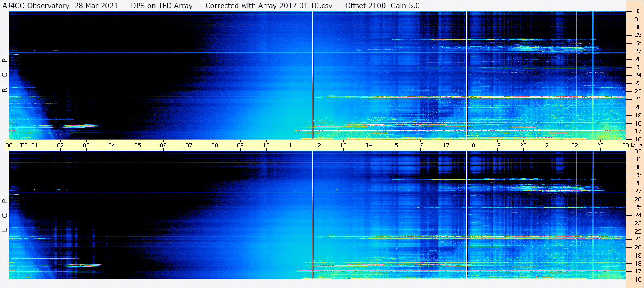Screen dimensions: 644x288
Task: Click the '18' MHz label of LCP panel
Action: click(637, 264)
